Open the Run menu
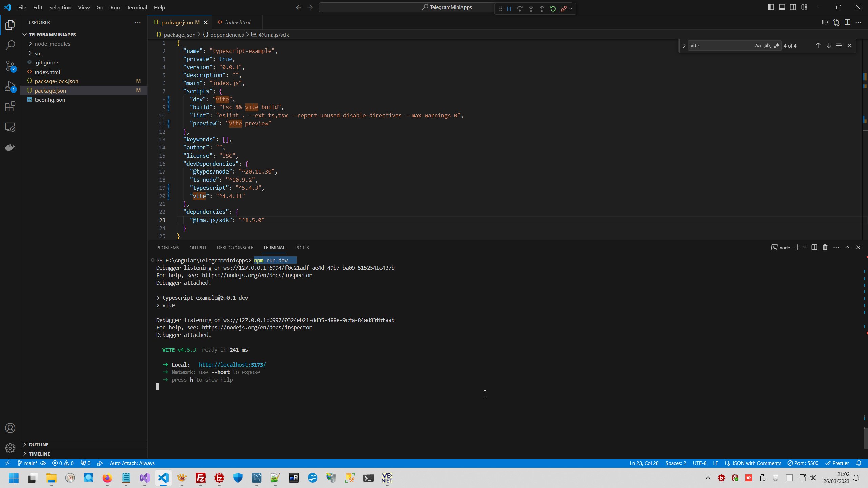Screen dimensions: 868x488 115,7
